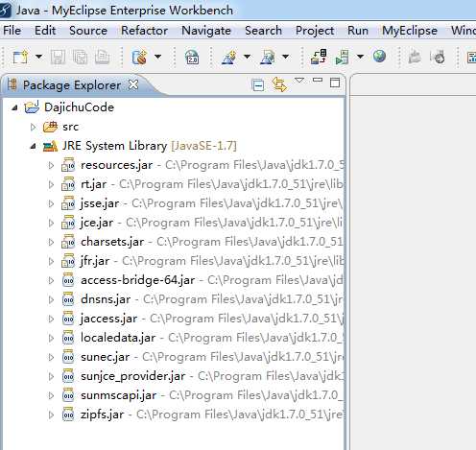
Task: Open the MyEclipse menu
Action: [410, 31]
